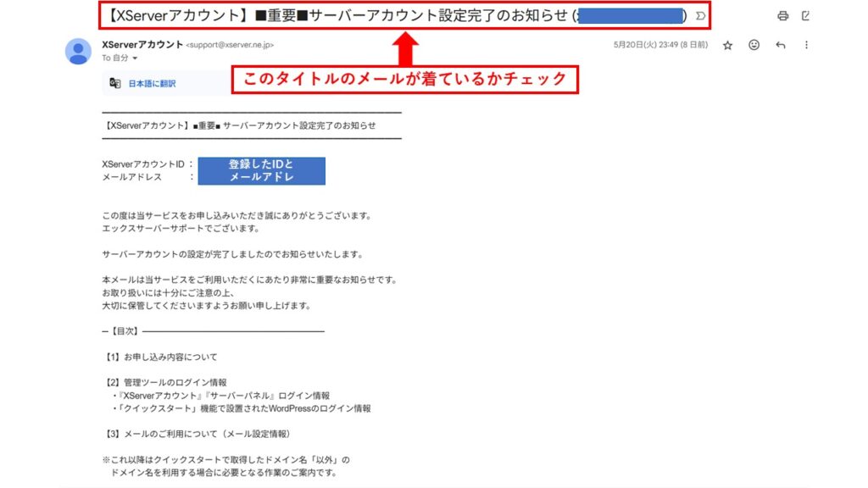Print this email with the printer icon
The image size is (868, 488).
[x=782, y=16]
